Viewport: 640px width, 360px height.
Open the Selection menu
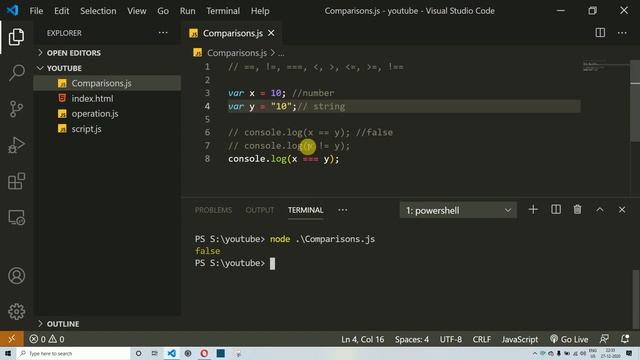pos(98,11)
